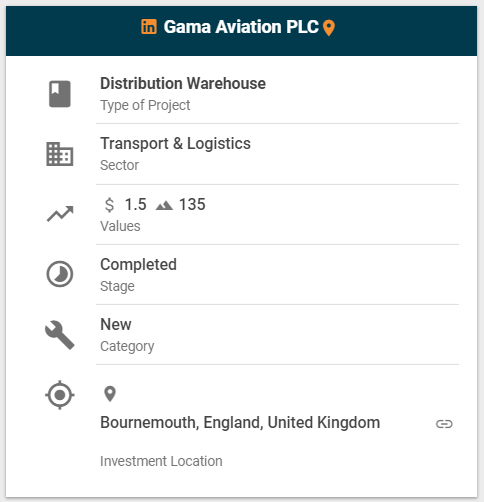Click the Gama Aviation PLC title
The width and height of the screenshot is (484, 502).
(x=241, y=27)
